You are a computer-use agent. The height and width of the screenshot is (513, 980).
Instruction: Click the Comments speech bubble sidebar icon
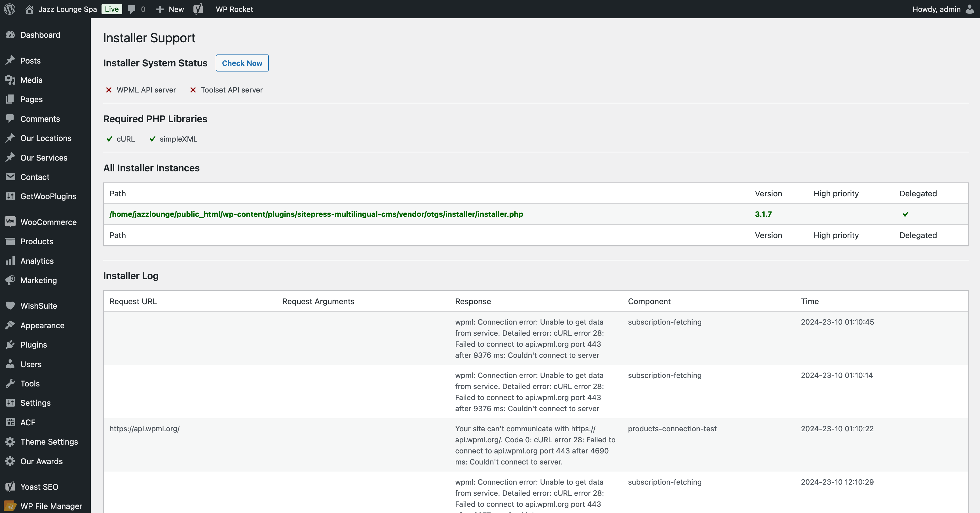pyautogui.click(x=10, y=119)
